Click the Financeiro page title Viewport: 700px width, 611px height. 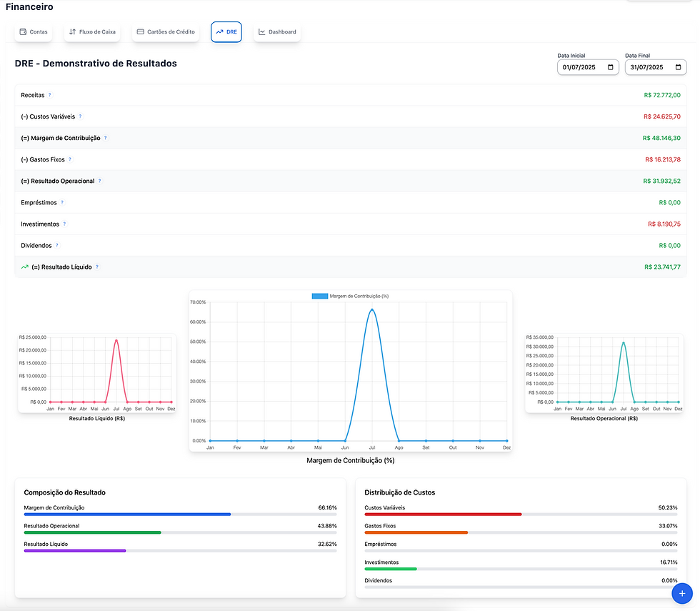[x=29, y=6]
